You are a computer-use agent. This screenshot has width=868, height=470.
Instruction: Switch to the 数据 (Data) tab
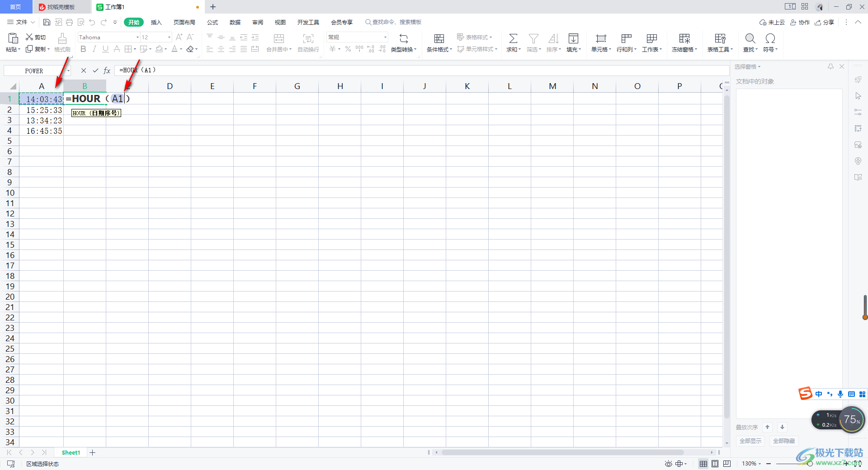[235, 22]
